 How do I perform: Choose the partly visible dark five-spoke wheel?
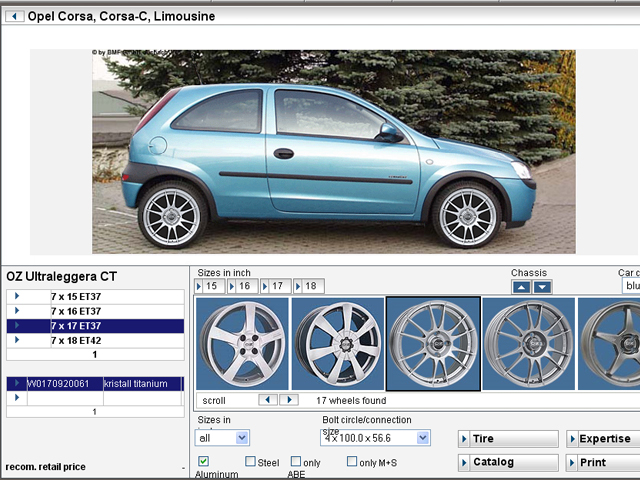(x=609, y=344)
